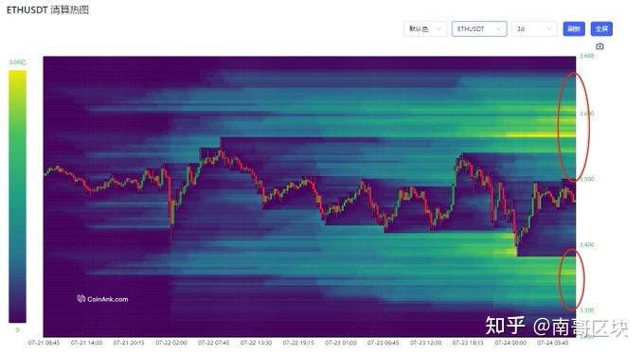Click the 07-23 12:30 time axis label
Image resolution: width=644 pixels, height=354 pixels.
[425, 343]
